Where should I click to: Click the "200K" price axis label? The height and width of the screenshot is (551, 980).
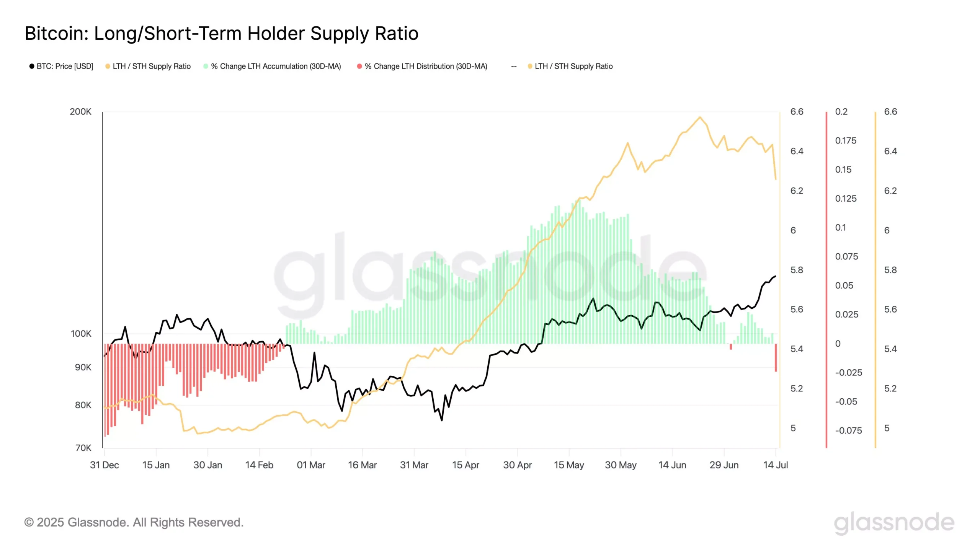click(80, 112)
